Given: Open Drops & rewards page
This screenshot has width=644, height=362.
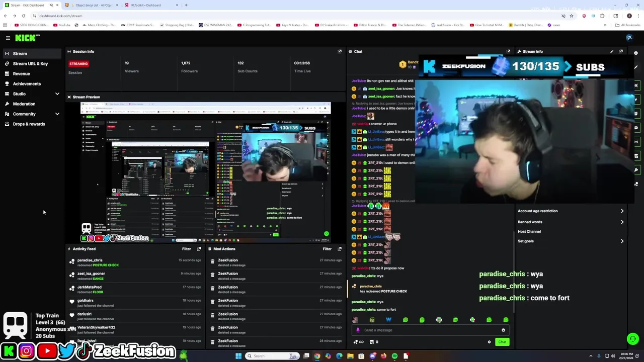Looking at the screenshot, I should tap(29, 124).
